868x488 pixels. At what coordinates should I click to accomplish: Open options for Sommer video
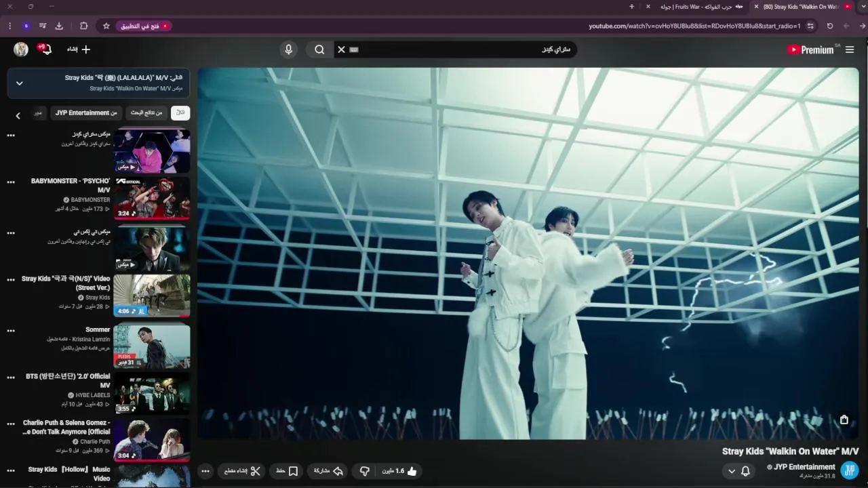click(x=11, y=331)
